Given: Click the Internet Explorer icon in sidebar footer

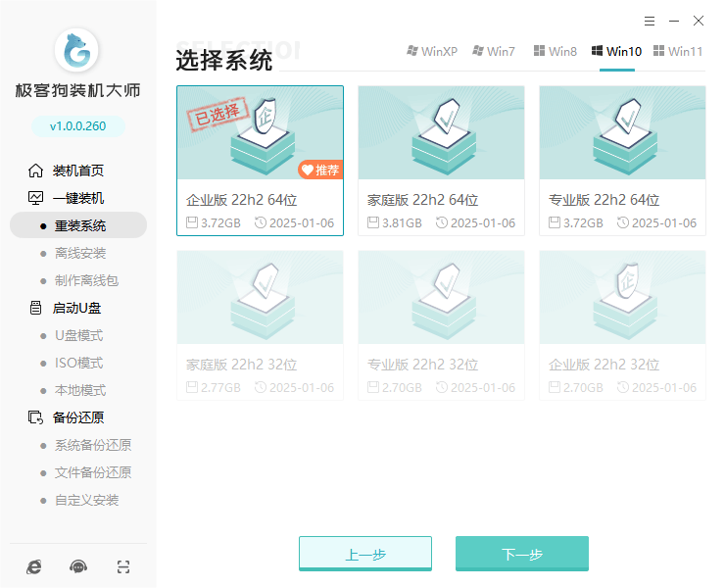Looking at the screenshot, I should pyautogui.click(x=34, y=566).
